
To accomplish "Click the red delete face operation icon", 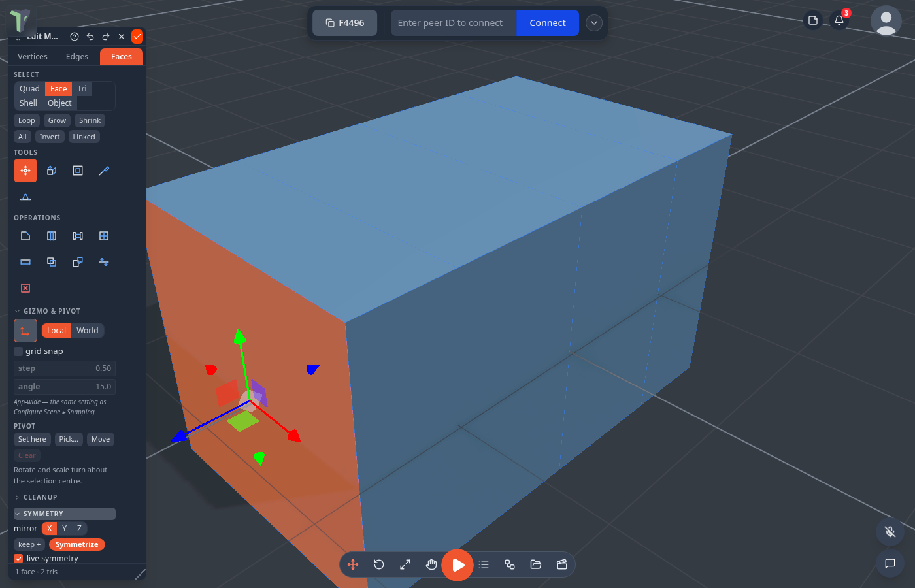I will point(25,288).
